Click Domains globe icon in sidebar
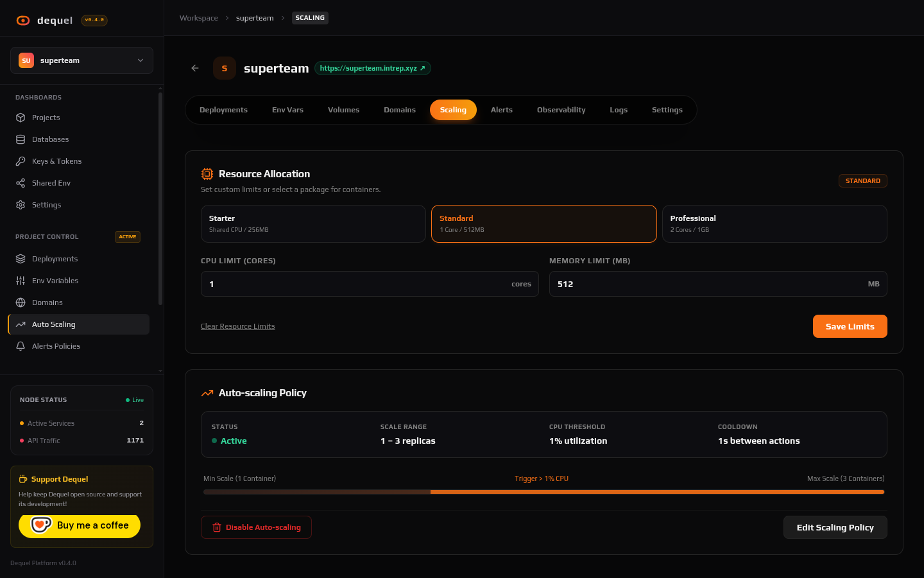The image size is (924, 578). (21, 302)
